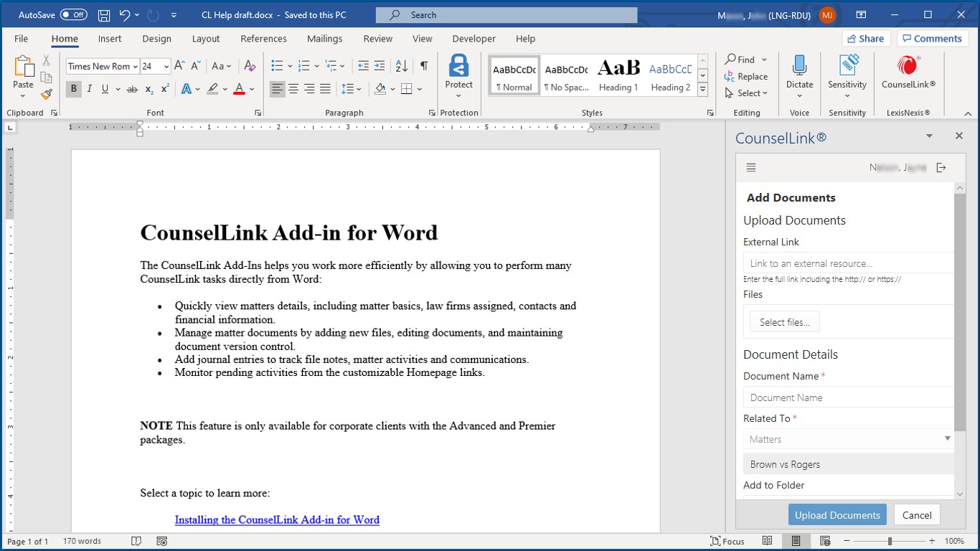This screenshot has width=980, height=551.
Task: Undo the last action
Action: pyautogui.click(x=125, y=14)
